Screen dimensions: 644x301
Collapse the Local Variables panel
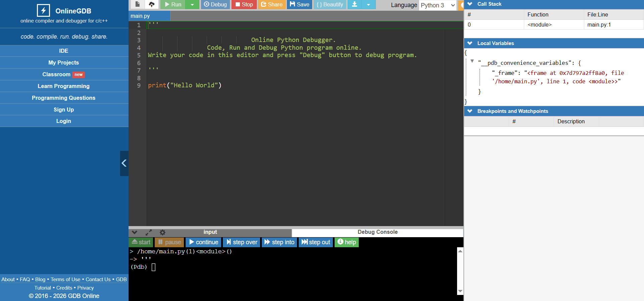point(470,43)
